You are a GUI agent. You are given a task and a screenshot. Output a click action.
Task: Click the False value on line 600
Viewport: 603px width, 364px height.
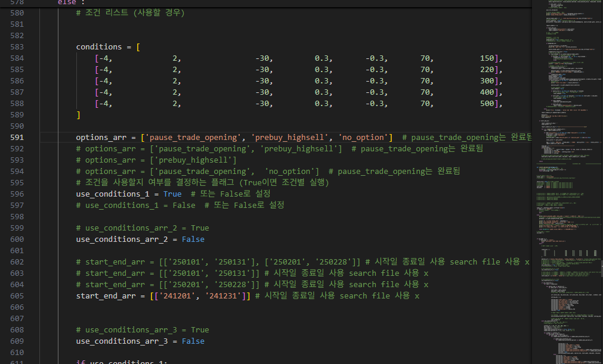(193, 239)
